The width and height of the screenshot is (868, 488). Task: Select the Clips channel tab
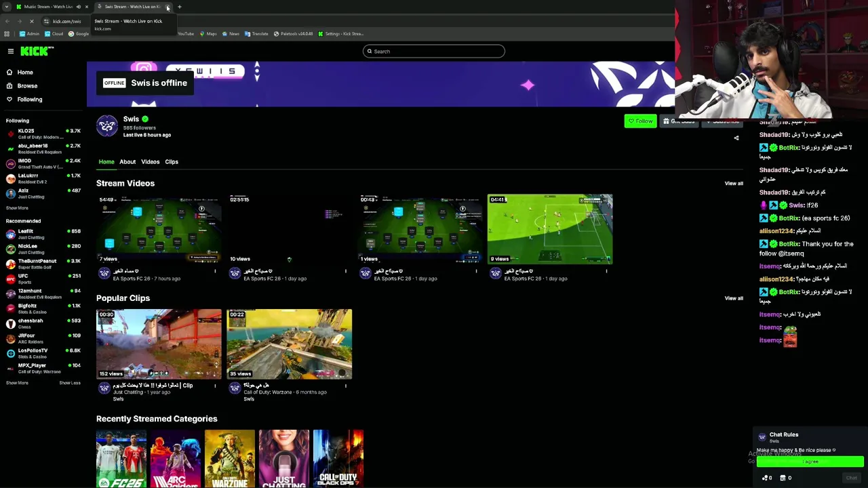pyautogui.click(x=172, y=162)
